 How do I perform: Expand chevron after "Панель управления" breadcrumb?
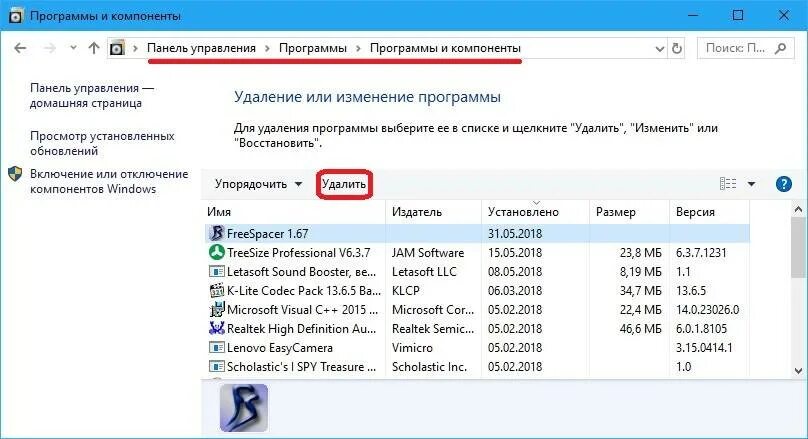coord(267,48)
